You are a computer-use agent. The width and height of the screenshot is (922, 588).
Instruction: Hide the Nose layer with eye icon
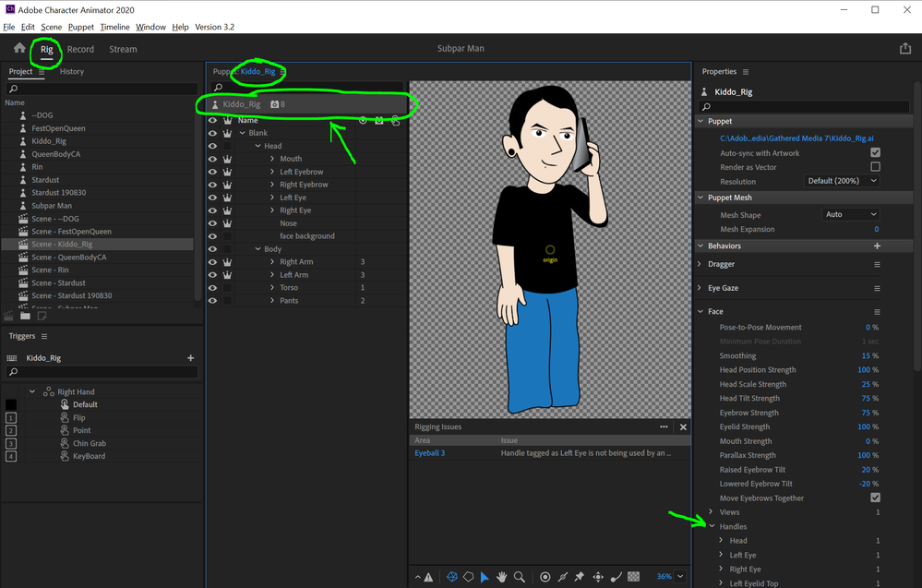click(213, 223)
